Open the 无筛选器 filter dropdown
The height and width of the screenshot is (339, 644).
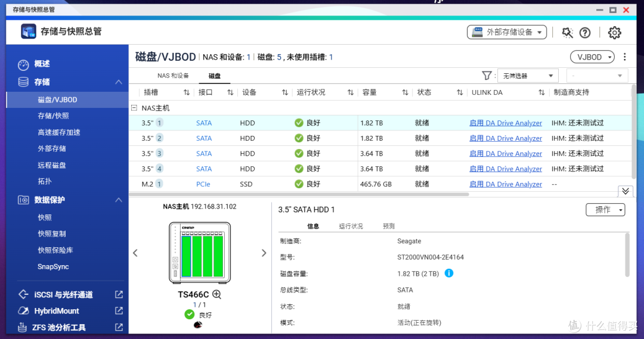pos(528,76)
